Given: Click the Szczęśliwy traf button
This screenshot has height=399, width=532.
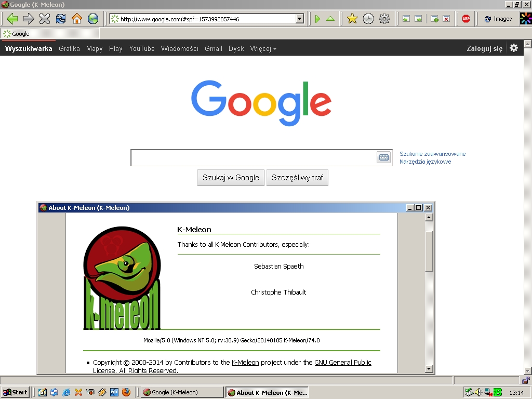Looking at the screenshot, I should point(297,178).
